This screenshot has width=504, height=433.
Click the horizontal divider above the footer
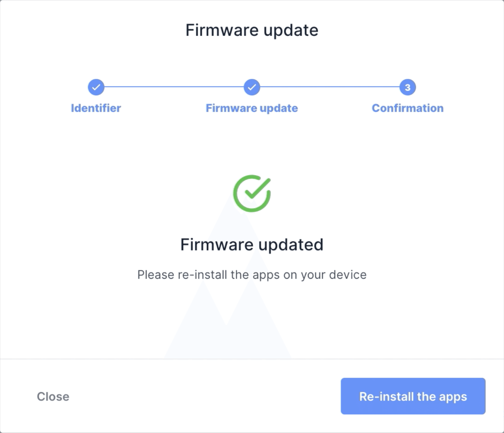[252, 359]
